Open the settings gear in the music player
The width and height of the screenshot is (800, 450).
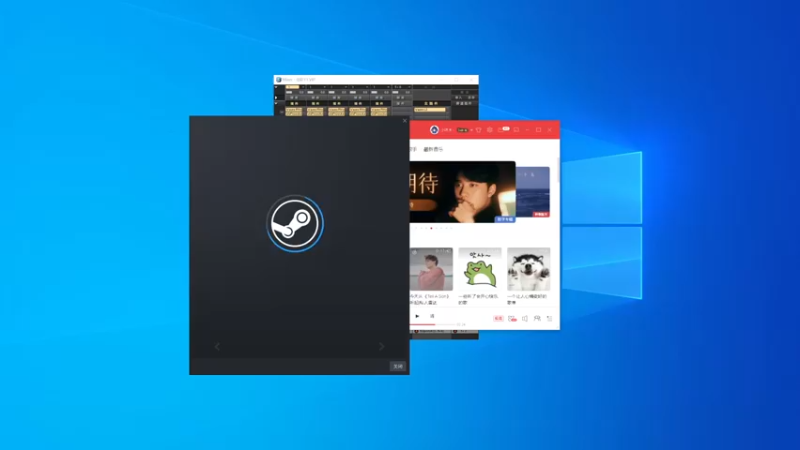[x=490, y=130]
